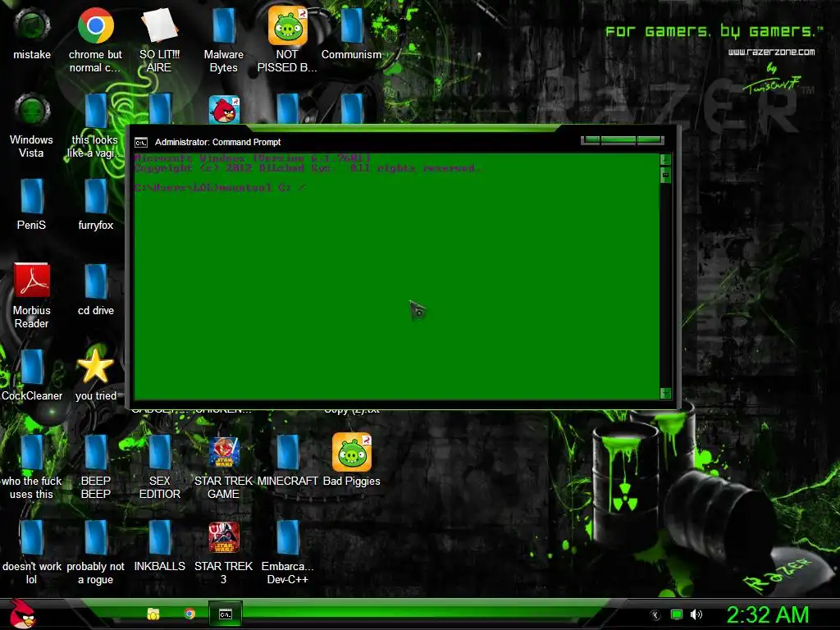Click the Command Prompt taskbar button
The width and height of the screenshot is (840, 630).
(226, 614)
